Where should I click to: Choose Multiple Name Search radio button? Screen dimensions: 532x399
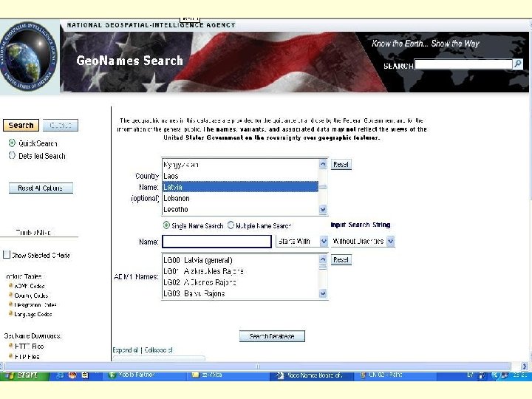coord(231,225)
